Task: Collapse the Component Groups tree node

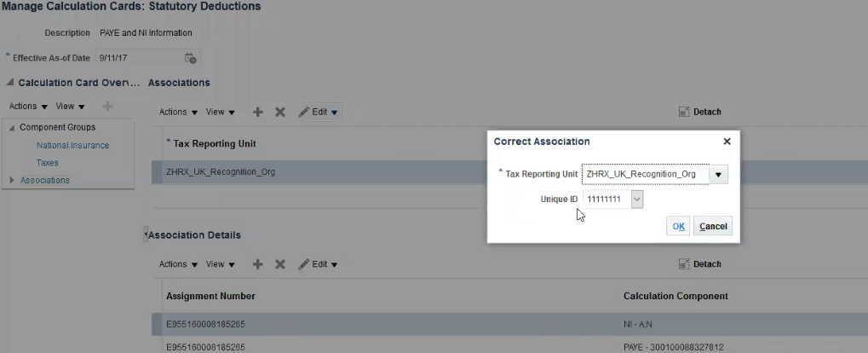Action: [x=12, y=127]
